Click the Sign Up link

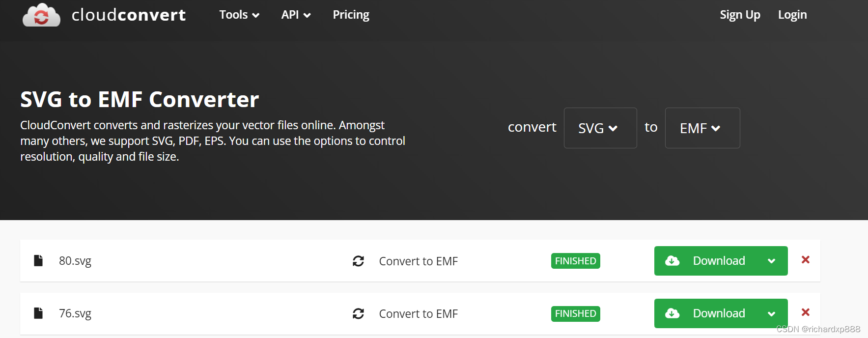pos(740,15)
